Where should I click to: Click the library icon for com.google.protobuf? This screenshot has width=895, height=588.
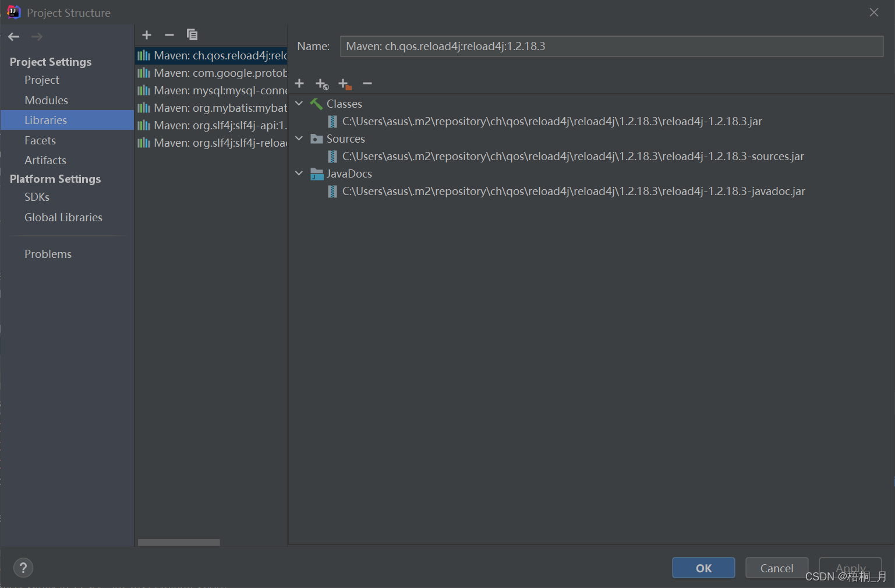coord(144,73)
